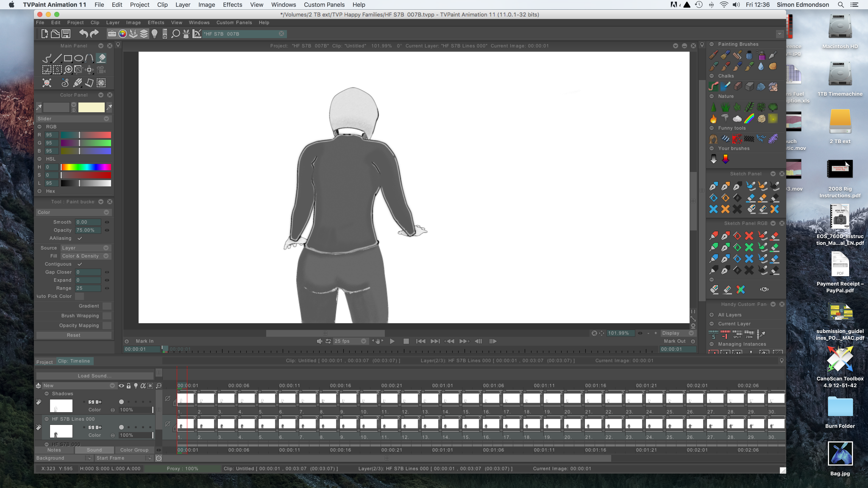Open the Source Layer dropdown

pos(86,248)
